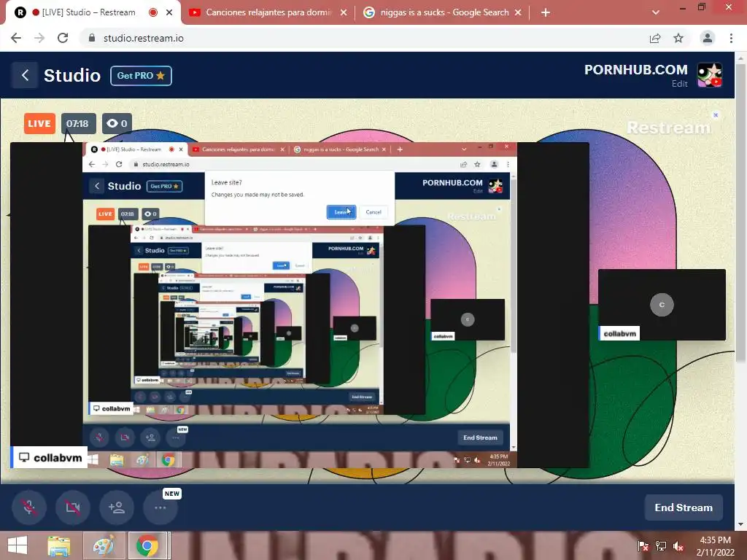
Task: Switch to the Google Search tab
Action: [x=444, y=12]
